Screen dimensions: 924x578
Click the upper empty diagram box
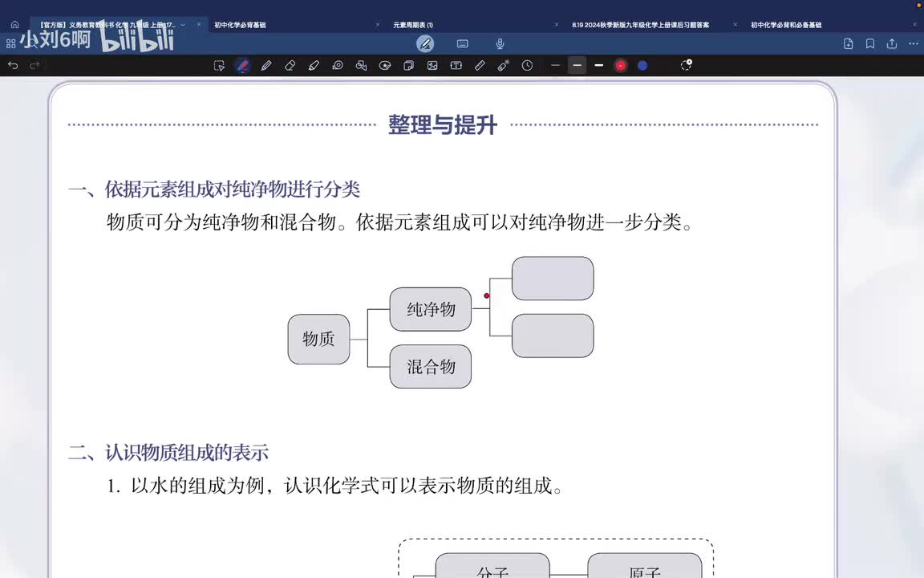tap(553, 279)
